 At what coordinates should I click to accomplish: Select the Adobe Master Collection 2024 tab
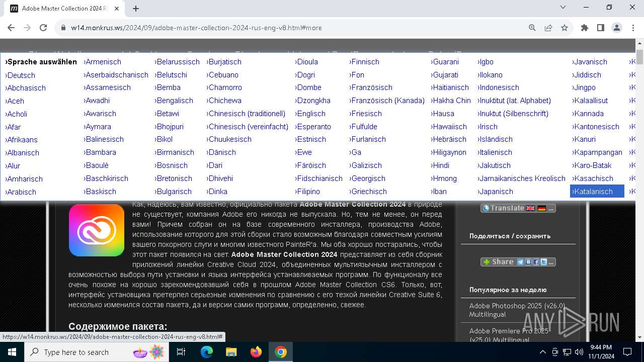64,9
